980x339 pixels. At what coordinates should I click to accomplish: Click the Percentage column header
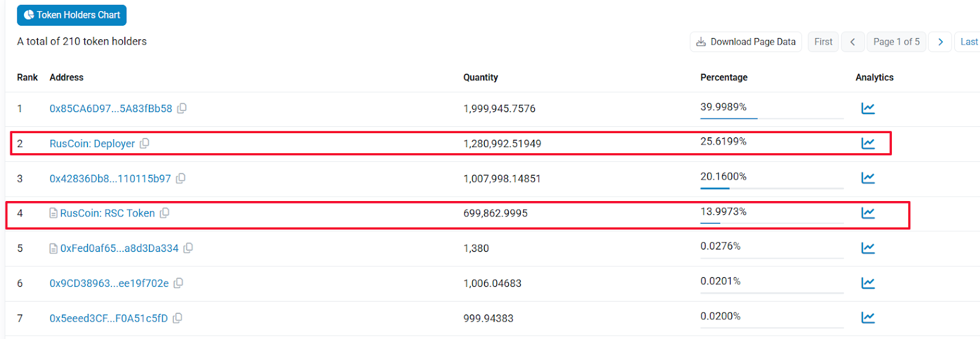click(x=724, y=77)
